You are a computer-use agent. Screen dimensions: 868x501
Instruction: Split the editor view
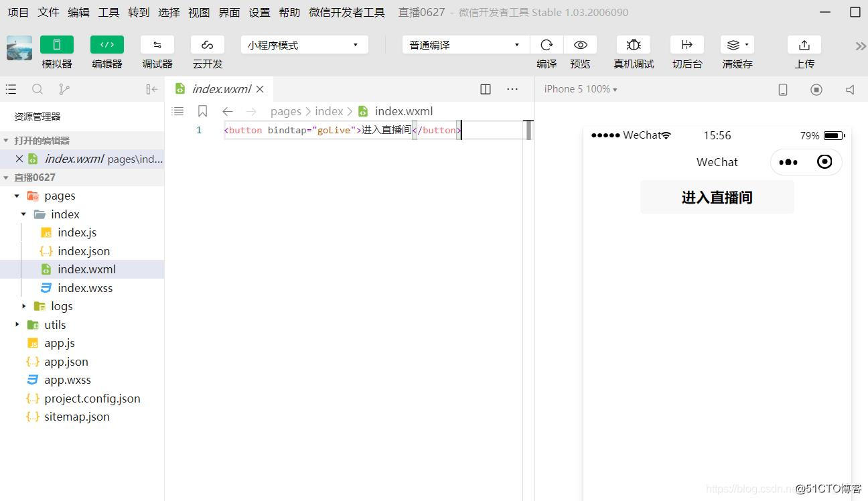(x=486, y=89)
